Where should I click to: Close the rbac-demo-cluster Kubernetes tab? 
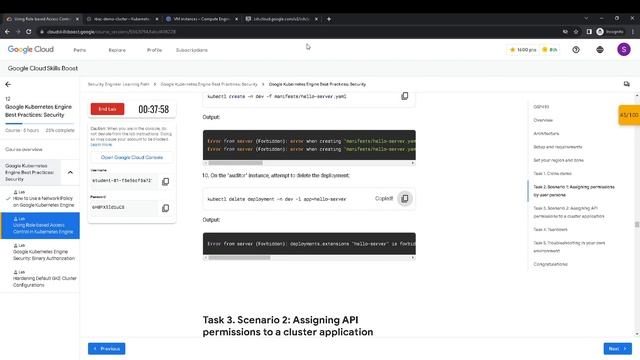[x=157, y=19]
